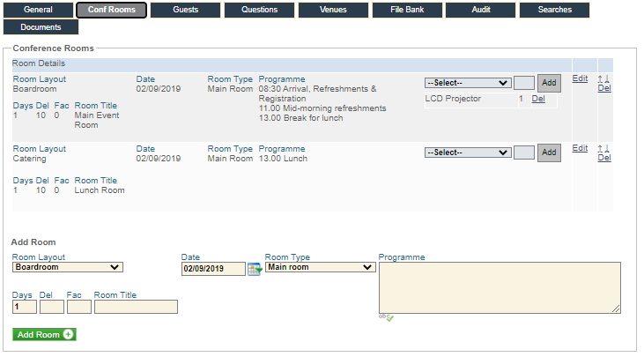Screen dimensions: 644x357
Task: Open the General tab
Action: pos(38,10)
